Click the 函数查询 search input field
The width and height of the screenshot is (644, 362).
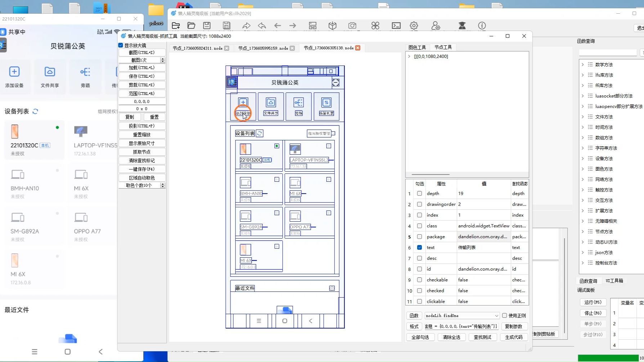click(x=608, y=53)
